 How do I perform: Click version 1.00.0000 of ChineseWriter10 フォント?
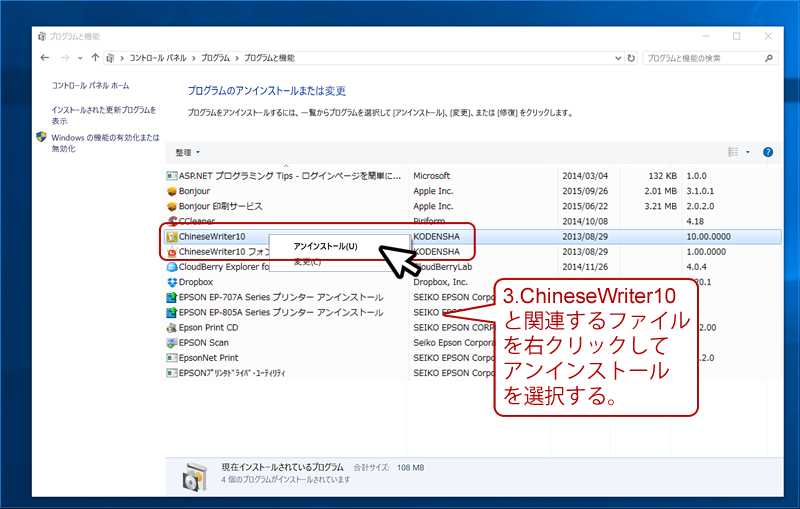click(x=706, y=252)
